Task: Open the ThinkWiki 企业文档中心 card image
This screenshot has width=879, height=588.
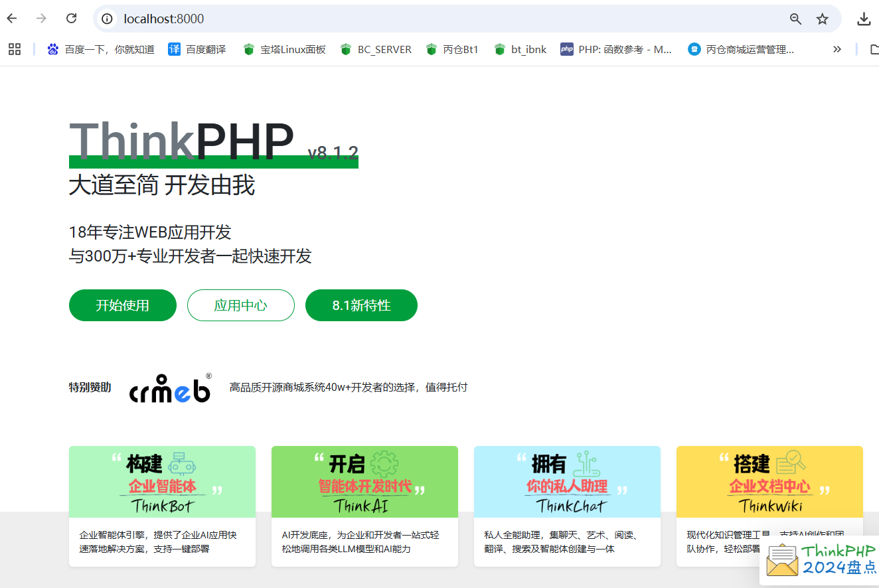Action: pos(769,482)
